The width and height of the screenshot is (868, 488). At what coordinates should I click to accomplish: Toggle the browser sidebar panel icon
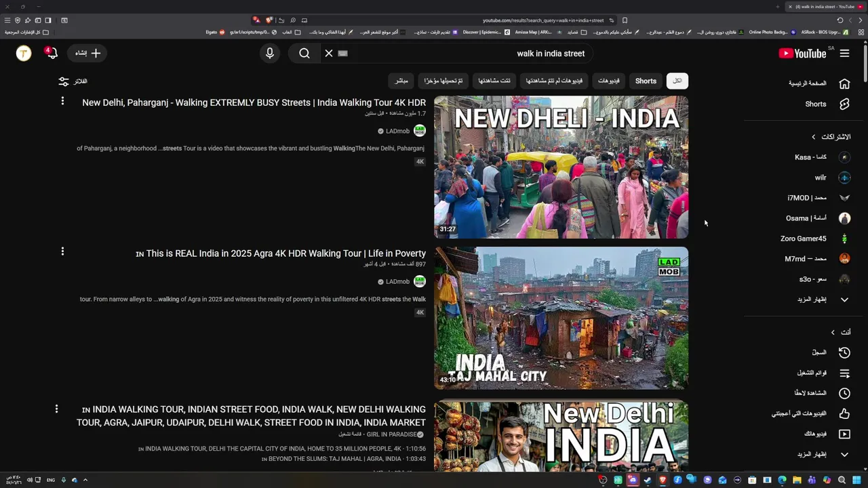[x=48, y=20]
